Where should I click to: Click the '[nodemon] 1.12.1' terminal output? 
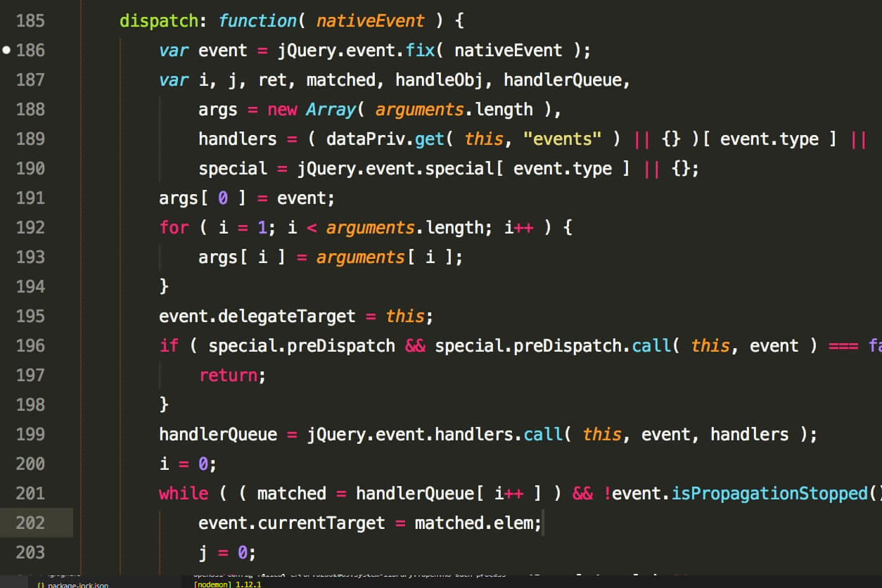point(228,584)
